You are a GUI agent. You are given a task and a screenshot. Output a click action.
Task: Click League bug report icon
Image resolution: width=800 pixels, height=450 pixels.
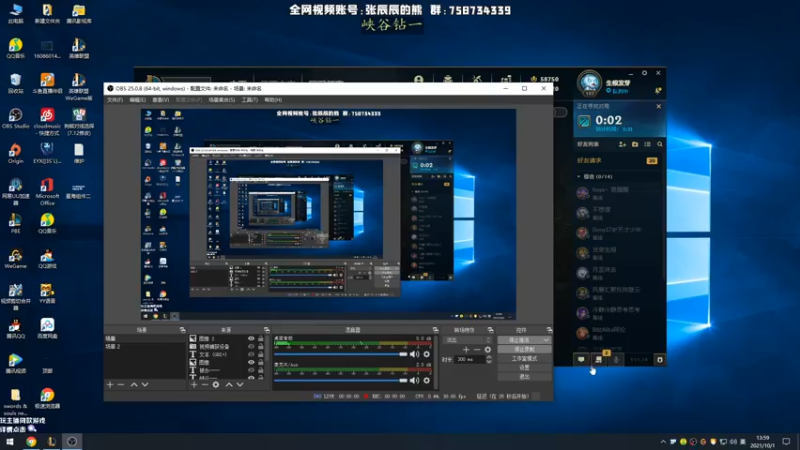(x=660, y=360)
